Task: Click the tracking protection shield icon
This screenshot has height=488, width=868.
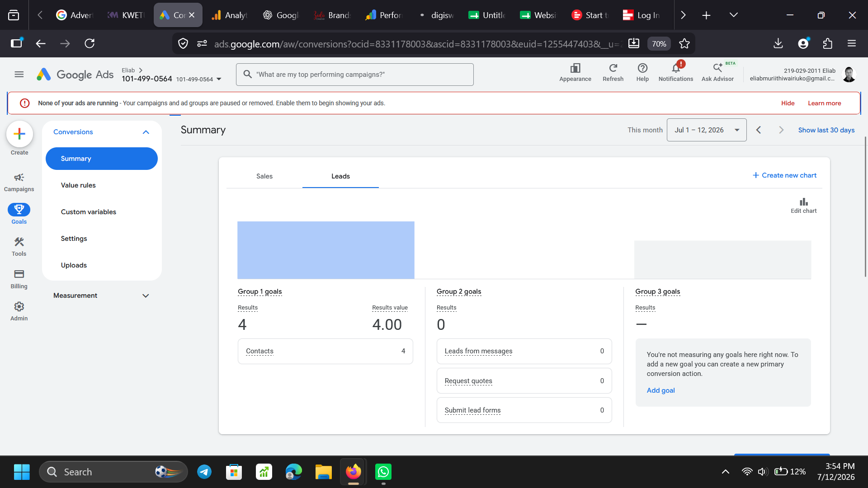Action: coord(183,43)
